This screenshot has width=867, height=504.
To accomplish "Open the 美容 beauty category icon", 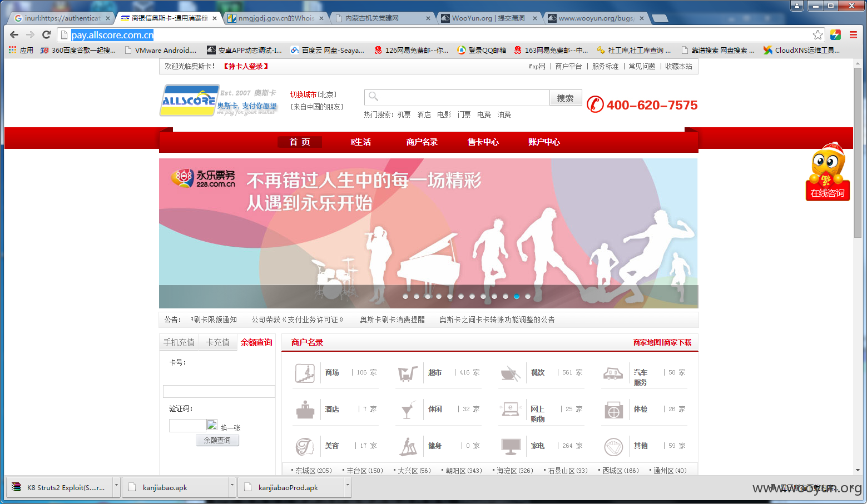I will click(x=305, y=446).
